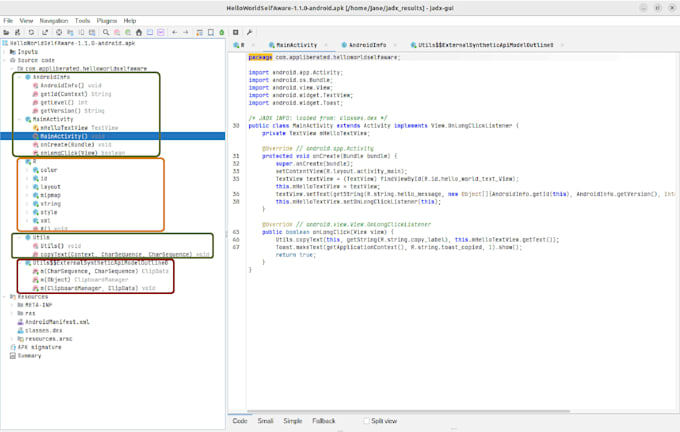Click the toolbar icon left of the search magnifier
Viewport: 680px width, 432px height.
coord(92,33)
